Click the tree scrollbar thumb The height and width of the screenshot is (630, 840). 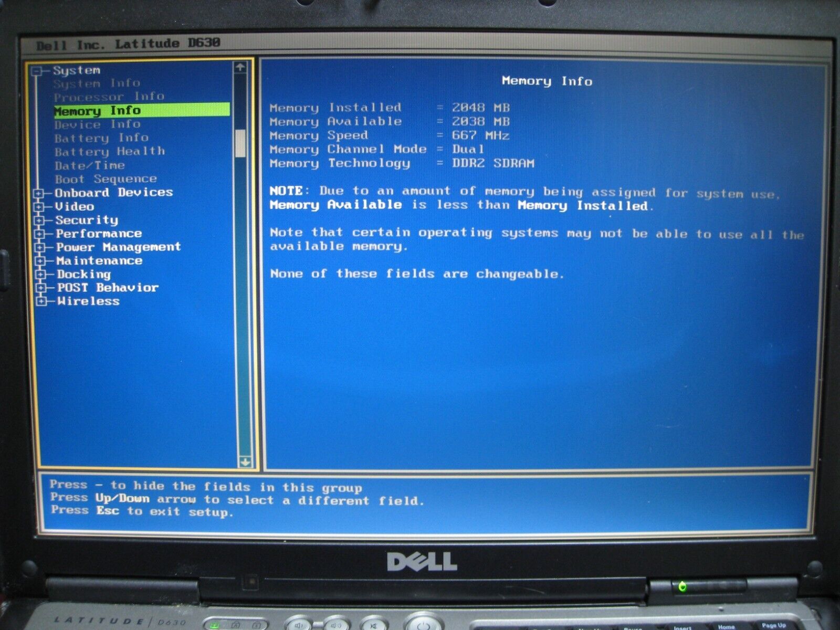click(240, 143)
